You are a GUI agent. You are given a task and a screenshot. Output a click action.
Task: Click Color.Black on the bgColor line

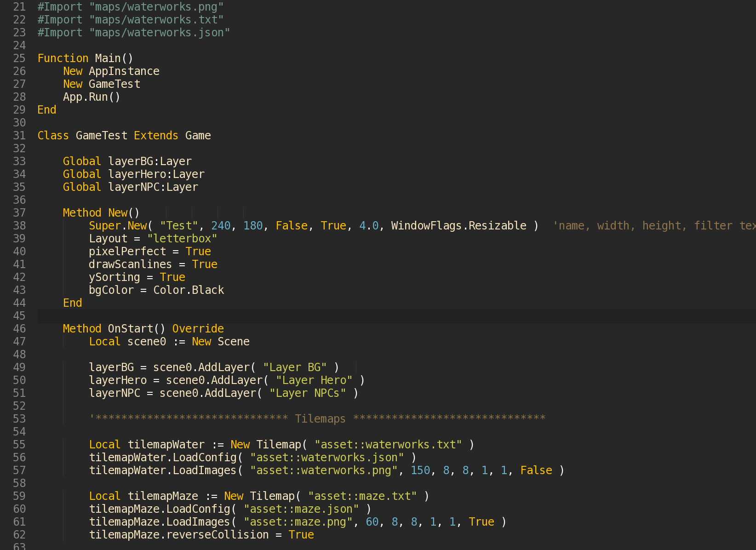[x=189, y=290]
